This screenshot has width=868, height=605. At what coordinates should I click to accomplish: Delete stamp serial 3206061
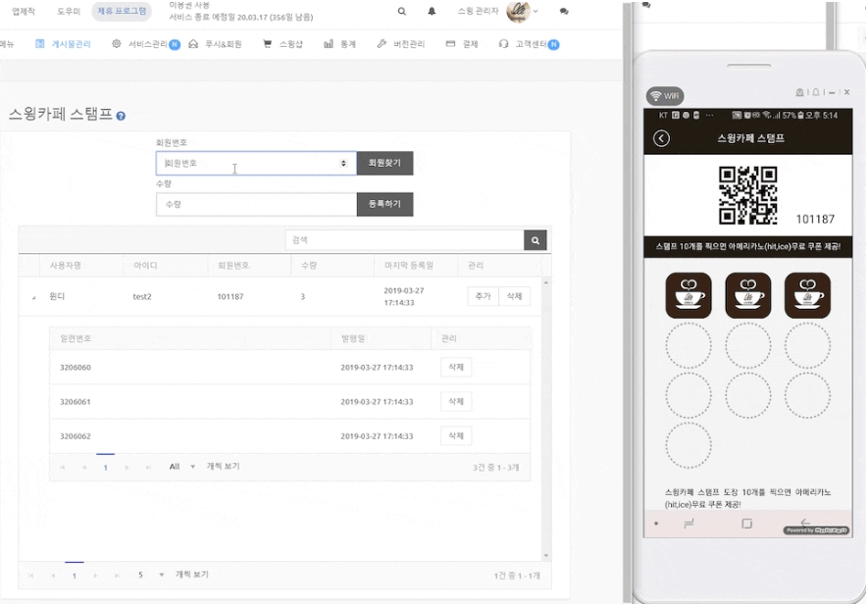click(x=456, y=401)
